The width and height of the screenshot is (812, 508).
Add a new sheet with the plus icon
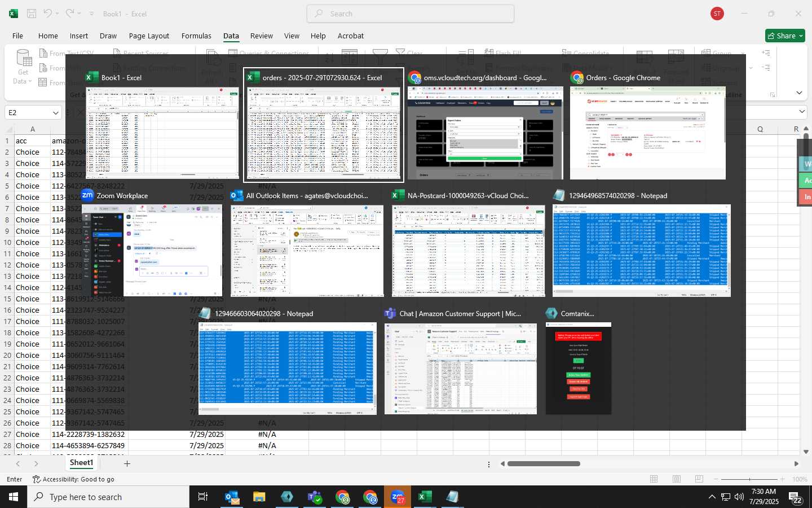(127, 464)
